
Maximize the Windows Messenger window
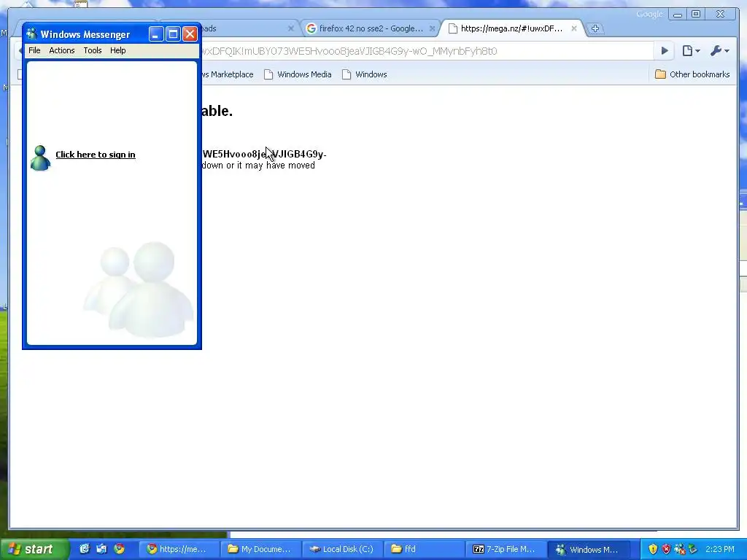tap(173, 34)
